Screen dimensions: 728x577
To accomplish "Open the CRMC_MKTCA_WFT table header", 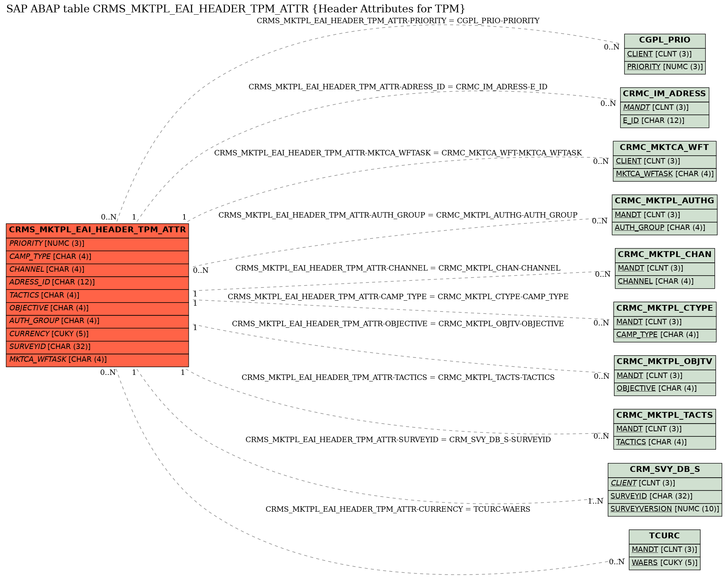I will point(665,148).
